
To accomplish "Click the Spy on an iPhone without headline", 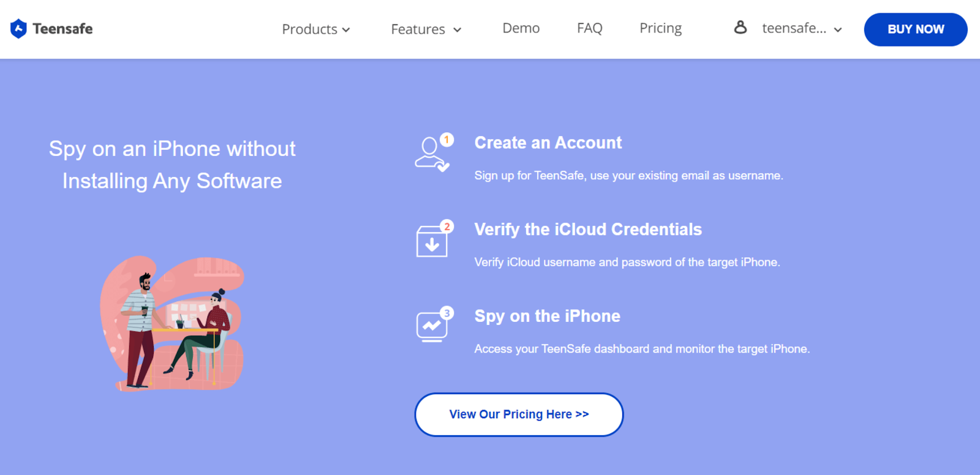I will point(172,165).
